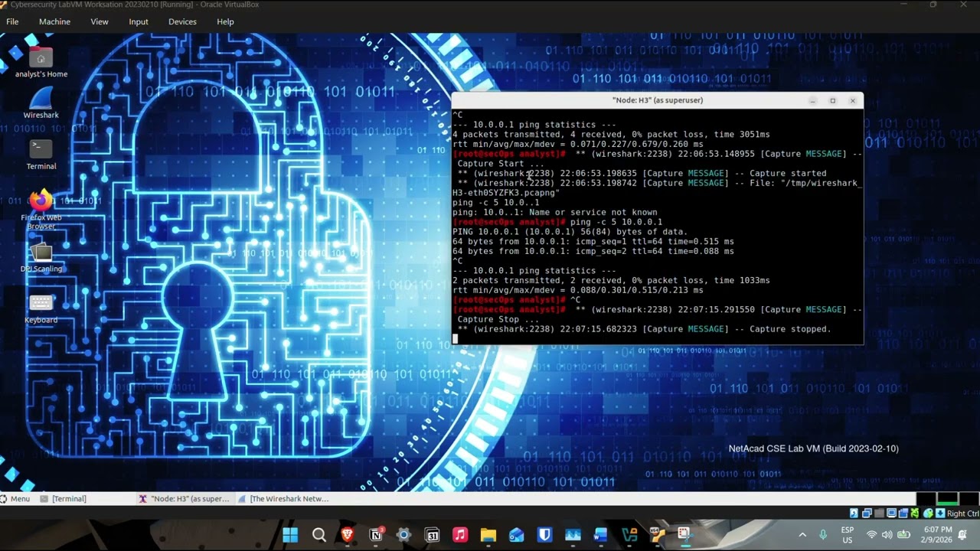Click VirtualBox keyboard capture down-arrow indicator
Image resolution: width=980 pixels, height=551 pixels.
pyautogui.click(x=941, y=514)
